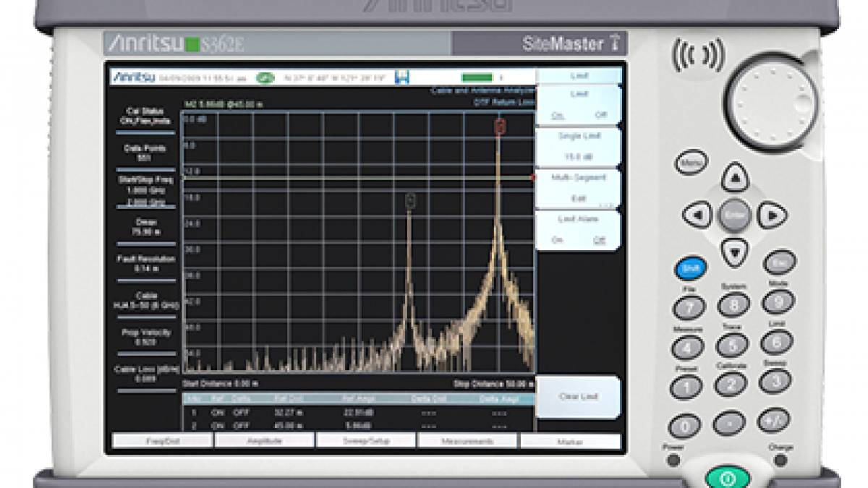Click the green GPS status icon

point(265,77)
